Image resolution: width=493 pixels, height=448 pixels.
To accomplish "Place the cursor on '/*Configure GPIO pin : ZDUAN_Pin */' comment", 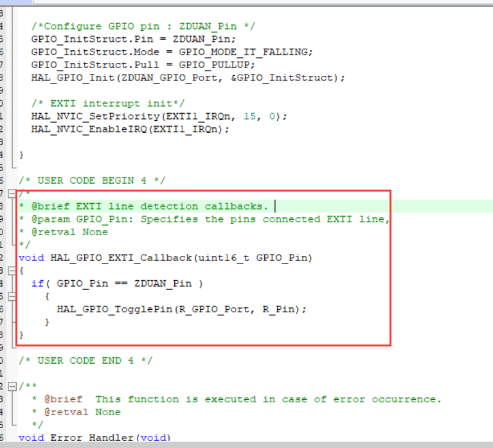I will [x=143, y=26].
